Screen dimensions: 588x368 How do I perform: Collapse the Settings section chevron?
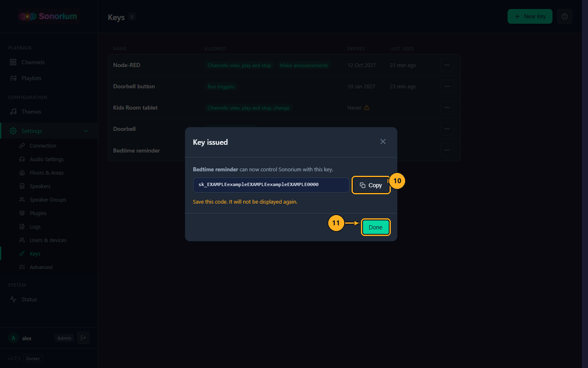point(86,131)
